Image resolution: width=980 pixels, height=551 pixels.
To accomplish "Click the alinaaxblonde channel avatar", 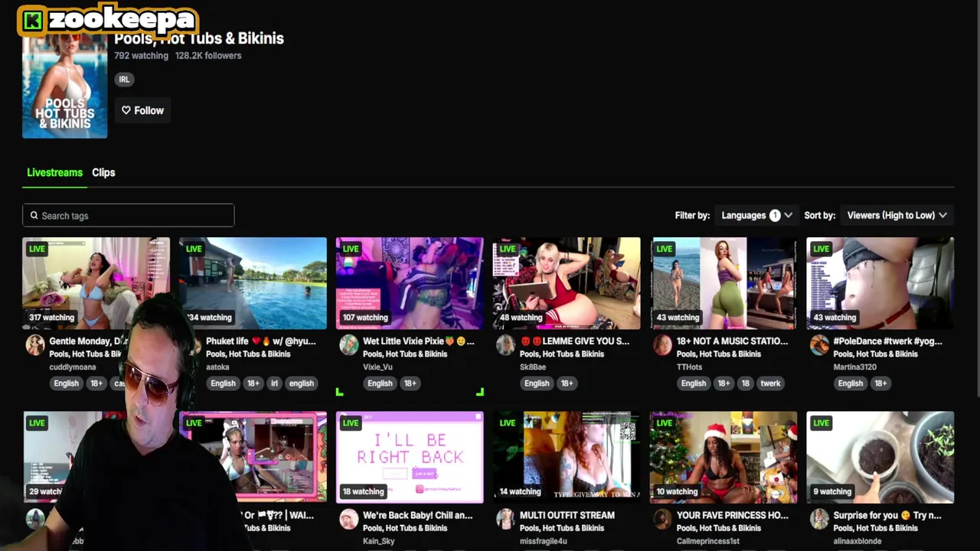I will click(820, 519).
